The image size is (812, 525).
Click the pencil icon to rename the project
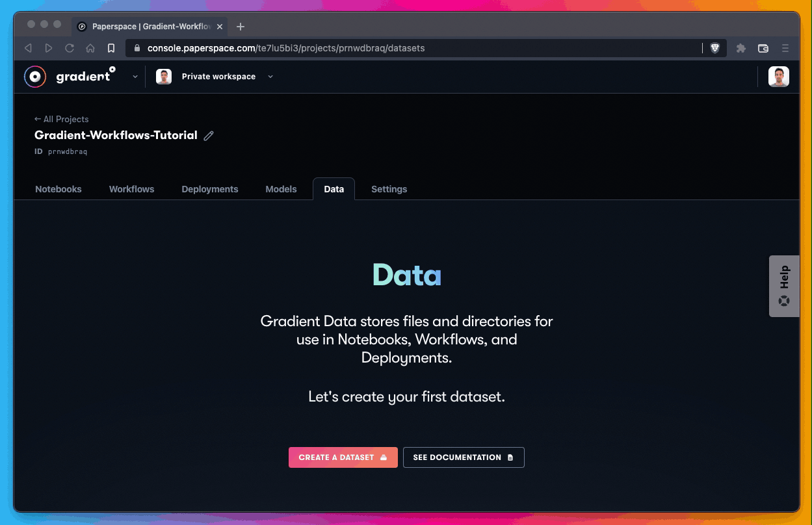coord(208,135)
